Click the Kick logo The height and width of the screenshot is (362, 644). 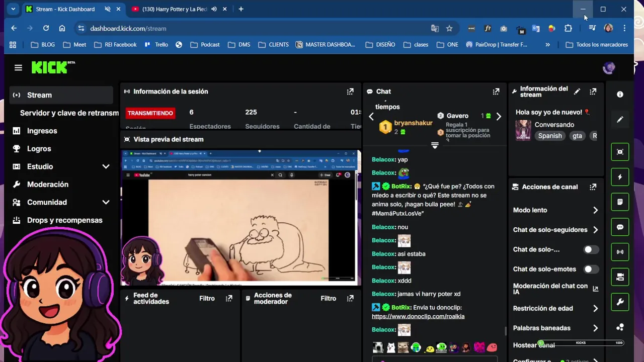[53, 67]
